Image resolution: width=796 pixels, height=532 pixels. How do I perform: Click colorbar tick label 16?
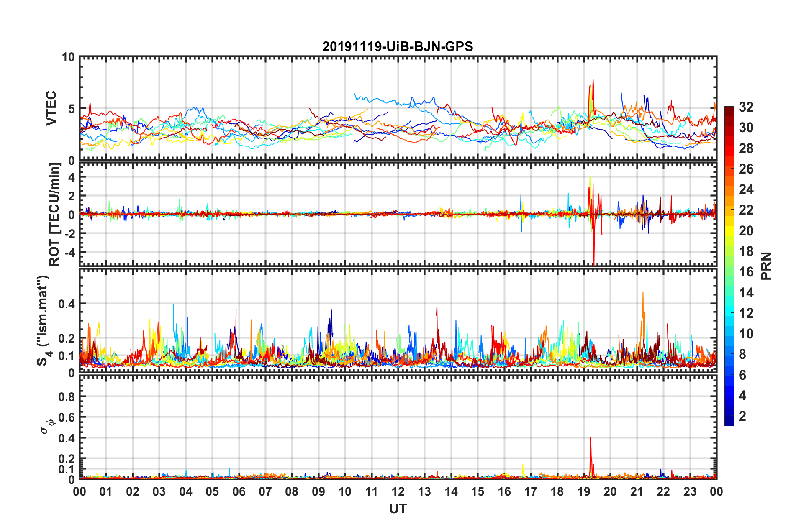tap(746, 272)
